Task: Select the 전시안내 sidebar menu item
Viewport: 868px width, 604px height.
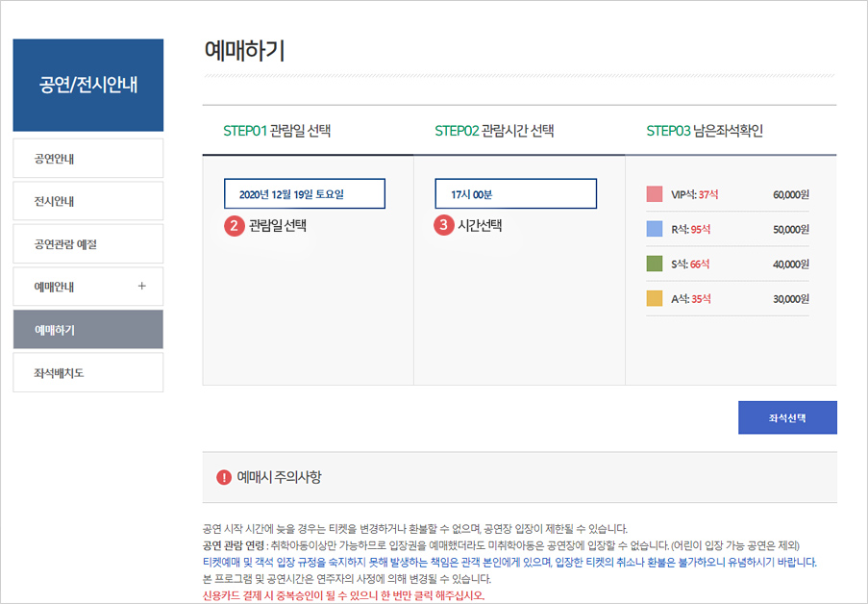Action: (87, 201)
